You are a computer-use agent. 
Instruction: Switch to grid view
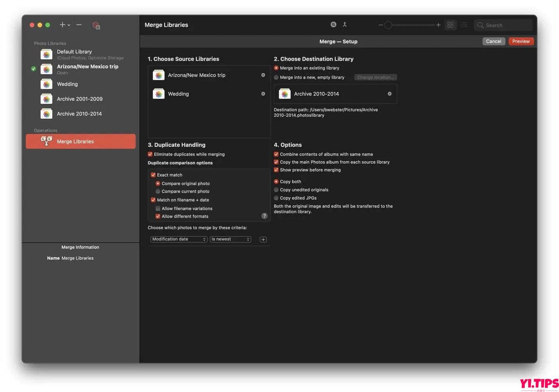(450, 25)
